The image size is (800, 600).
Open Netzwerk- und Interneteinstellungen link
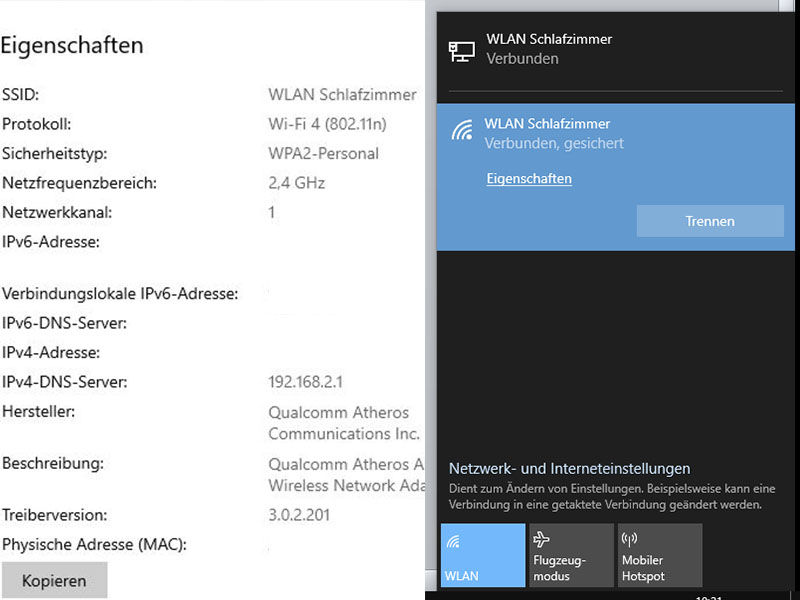569,468
